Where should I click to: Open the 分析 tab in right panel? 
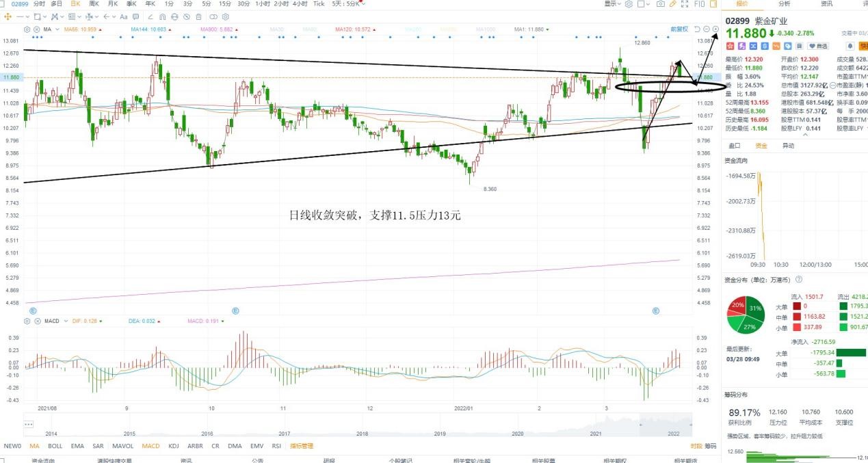tap(785, 4)
